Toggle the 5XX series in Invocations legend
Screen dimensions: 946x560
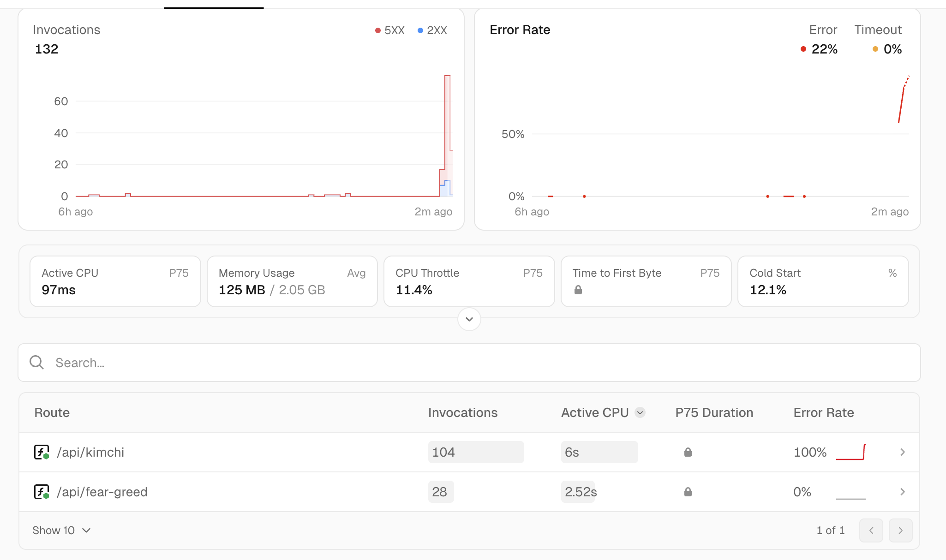(390, 30)
